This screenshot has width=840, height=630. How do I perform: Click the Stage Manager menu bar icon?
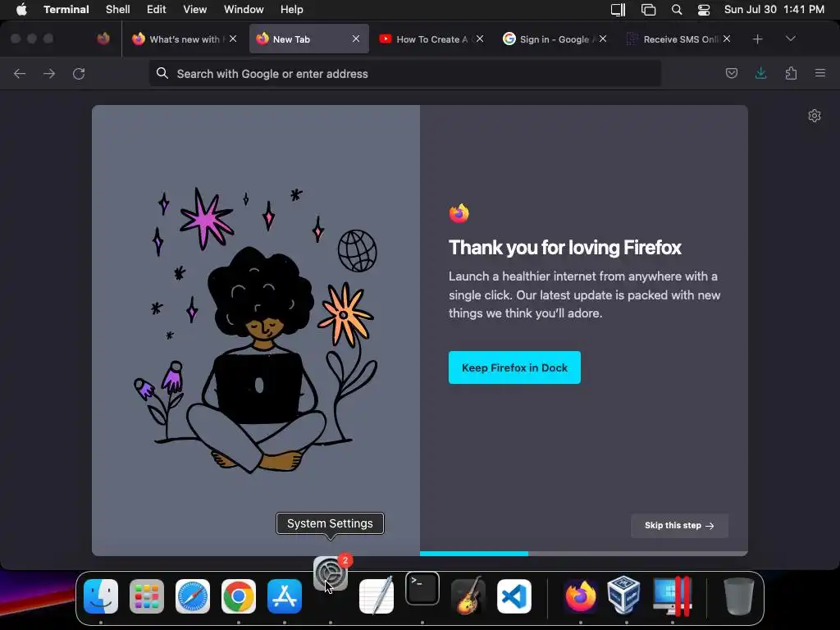(x=648, y=10)
